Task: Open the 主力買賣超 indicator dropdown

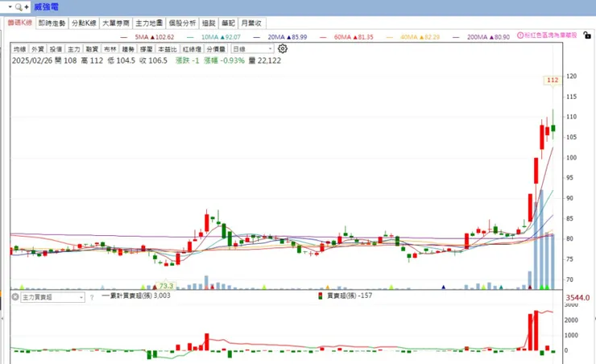Action: click(52, 297)
